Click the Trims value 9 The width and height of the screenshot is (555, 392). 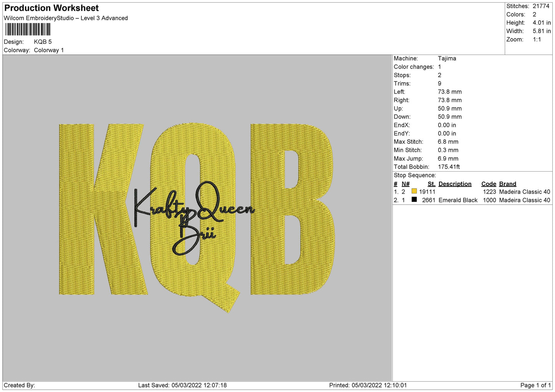pyautogui.click(x=439, y=84)
